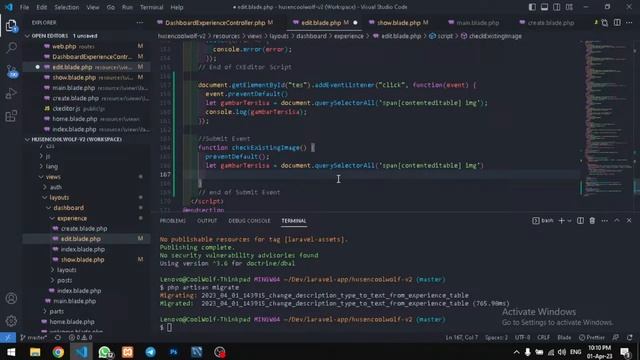Screen dimensions: 640x360
Task: Switch to the Problems panel tab
Action: pyautogui.click(x=172, y=221)
